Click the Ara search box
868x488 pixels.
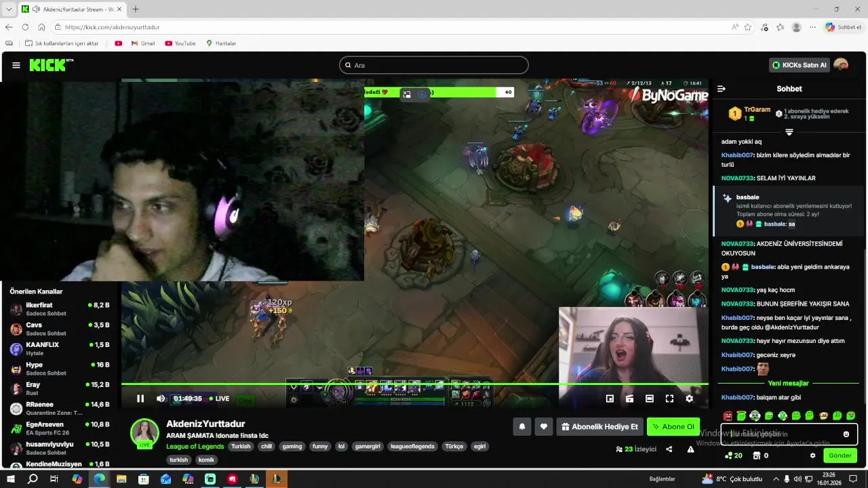point(434,65)
